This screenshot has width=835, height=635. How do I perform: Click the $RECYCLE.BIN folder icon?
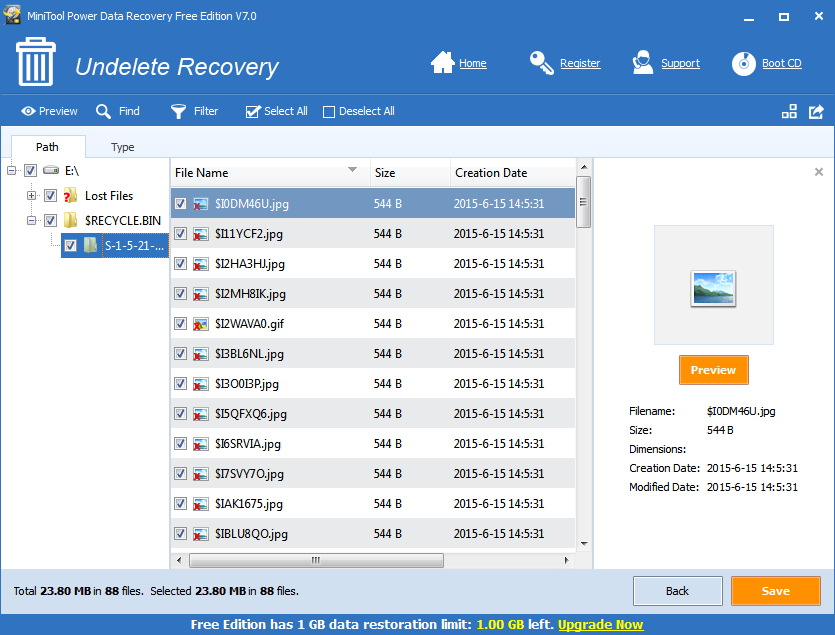[x=70, y=220]
